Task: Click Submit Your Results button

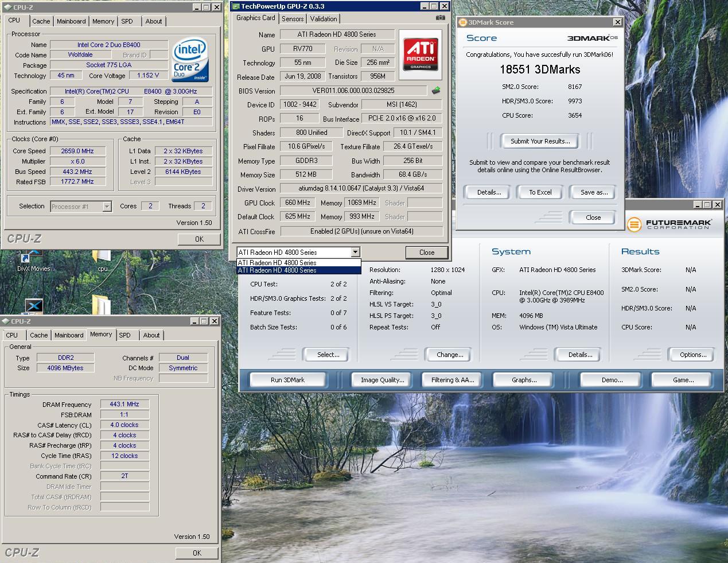Action: [x=540, y=141]
